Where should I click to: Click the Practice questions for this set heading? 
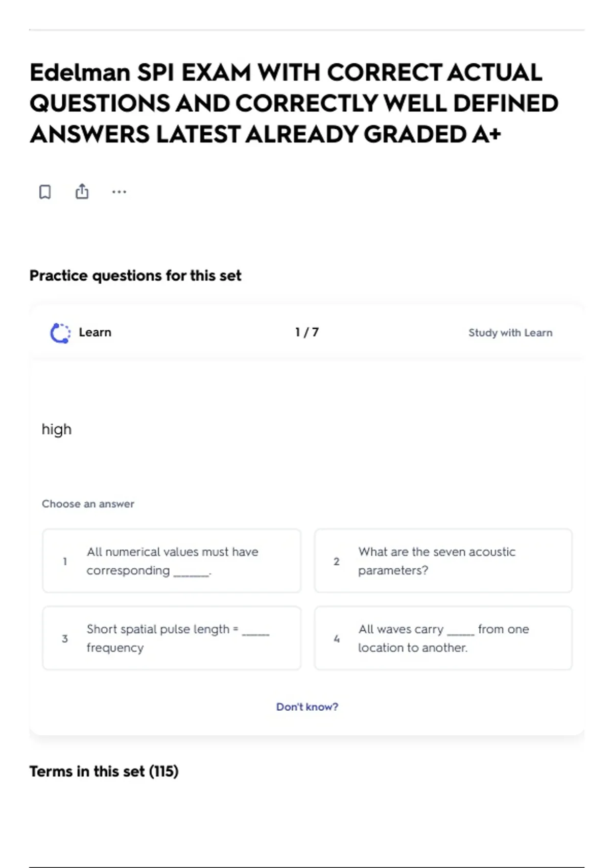click(135, 276)
